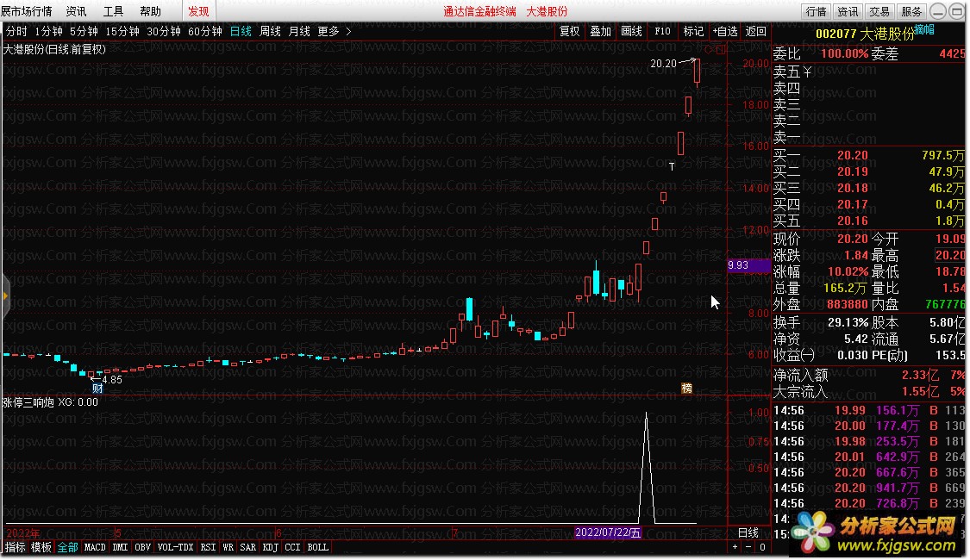Click the 0 reset button at chart bottom

[762, 547]
